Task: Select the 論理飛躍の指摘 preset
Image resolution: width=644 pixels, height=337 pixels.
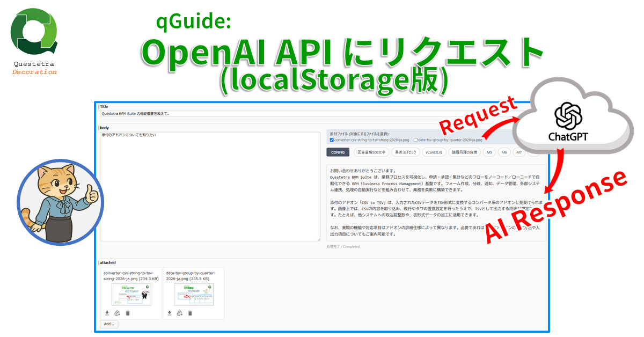Action: click(x=464, y=152)
